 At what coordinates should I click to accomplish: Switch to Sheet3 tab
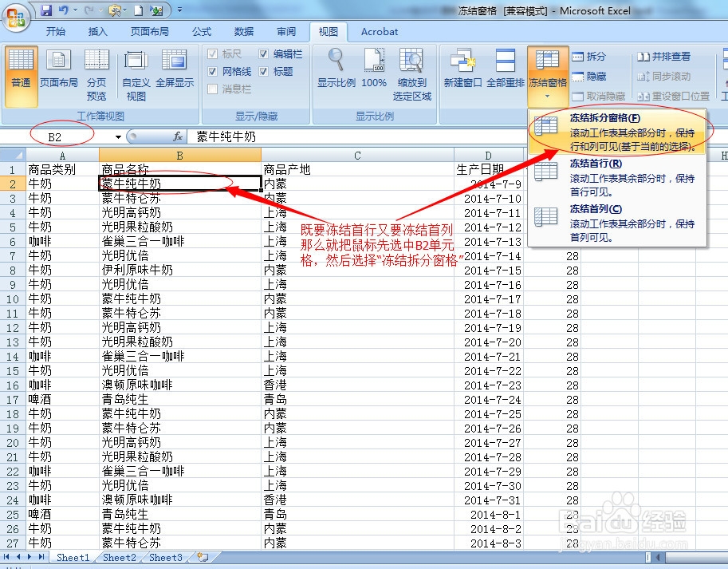click(x=166, y=557)
